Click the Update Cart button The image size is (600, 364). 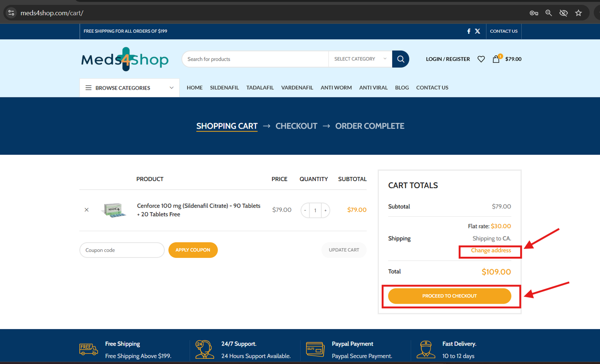coord(344,250)
